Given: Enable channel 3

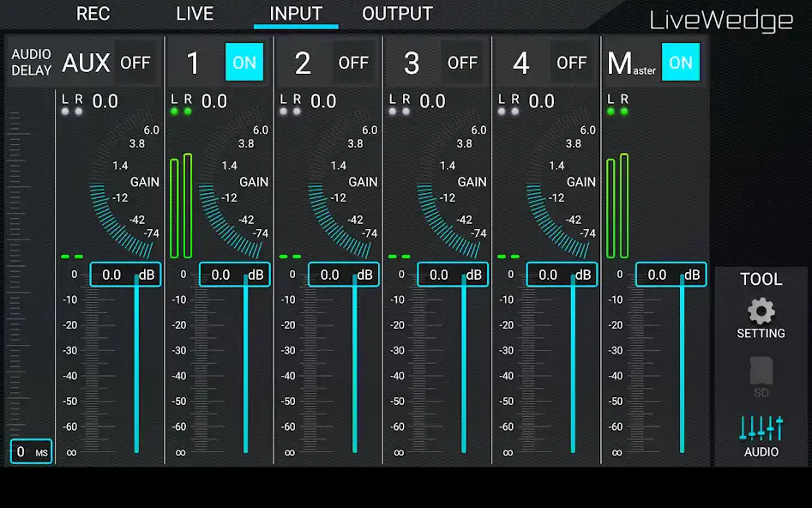Looking at the screenshot, I should [463, 62].
